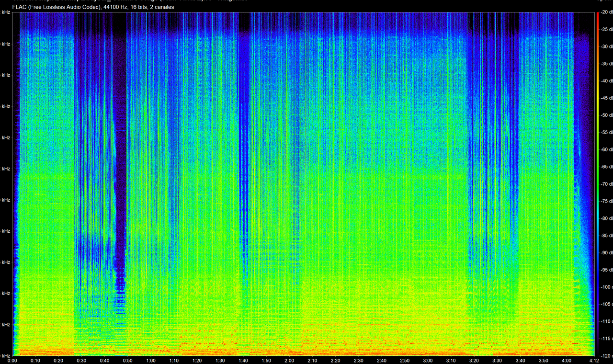Viewport: 613px width, 364px height.
Task: Click the -65 dB scale label
Action: 606,167
